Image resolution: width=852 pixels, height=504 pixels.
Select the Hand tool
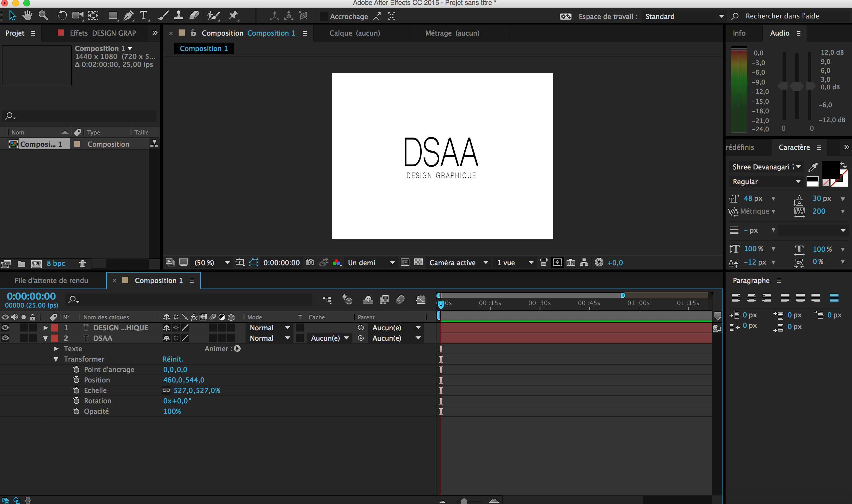click(x=27, y=16)
